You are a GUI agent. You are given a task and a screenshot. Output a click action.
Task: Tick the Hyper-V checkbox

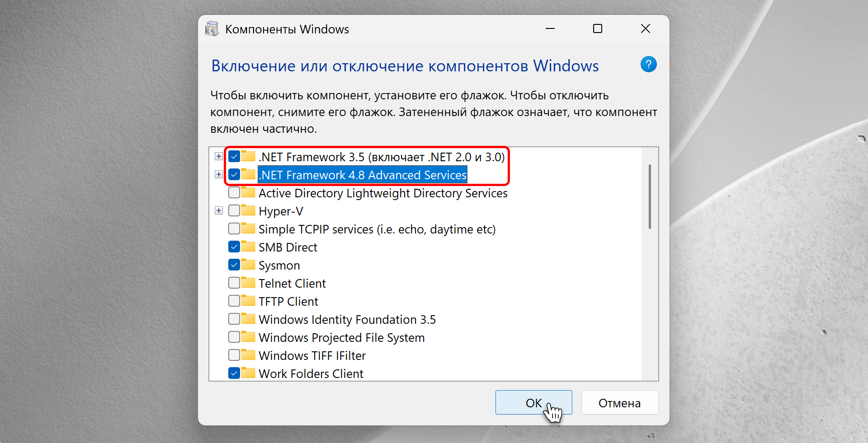234,211
